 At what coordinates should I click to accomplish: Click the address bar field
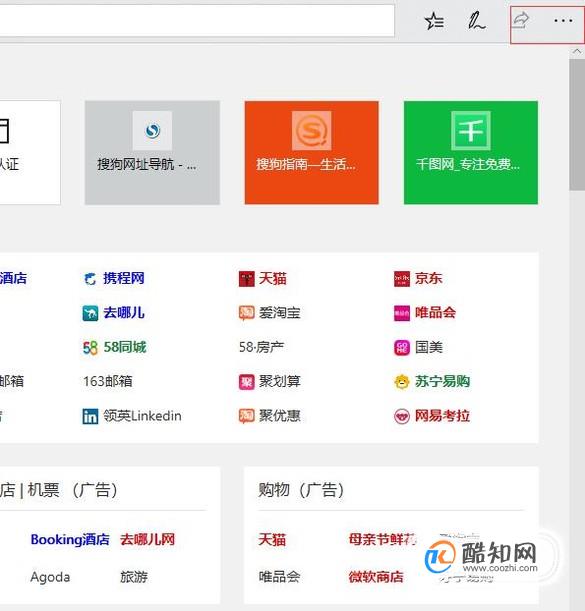tap(197, 21)
